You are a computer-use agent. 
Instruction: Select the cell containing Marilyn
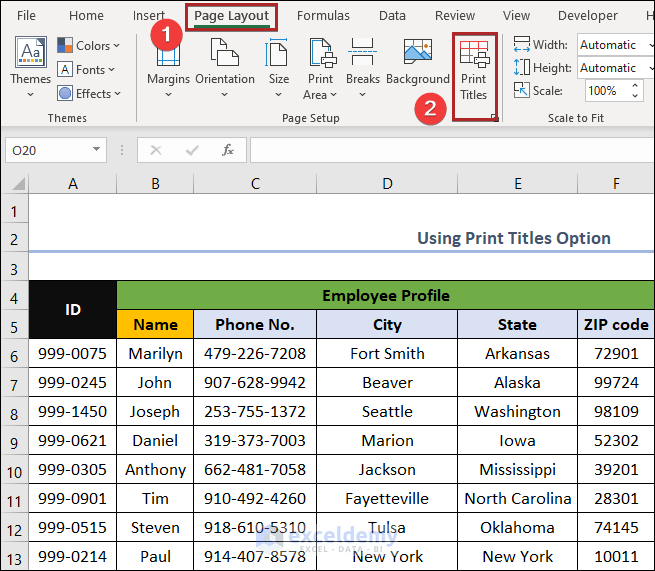click(x=155, y=354)
